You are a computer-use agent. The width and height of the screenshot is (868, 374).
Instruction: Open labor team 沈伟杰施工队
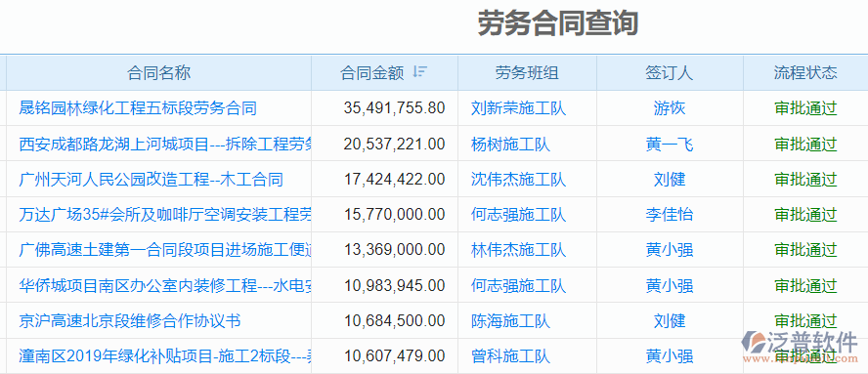[519, 180]
